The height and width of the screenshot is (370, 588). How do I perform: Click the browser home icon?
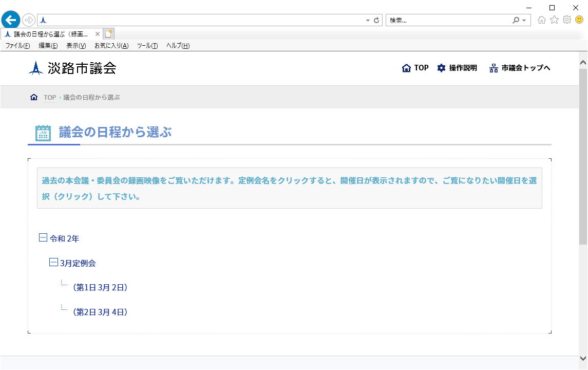[x=541, y=20]
